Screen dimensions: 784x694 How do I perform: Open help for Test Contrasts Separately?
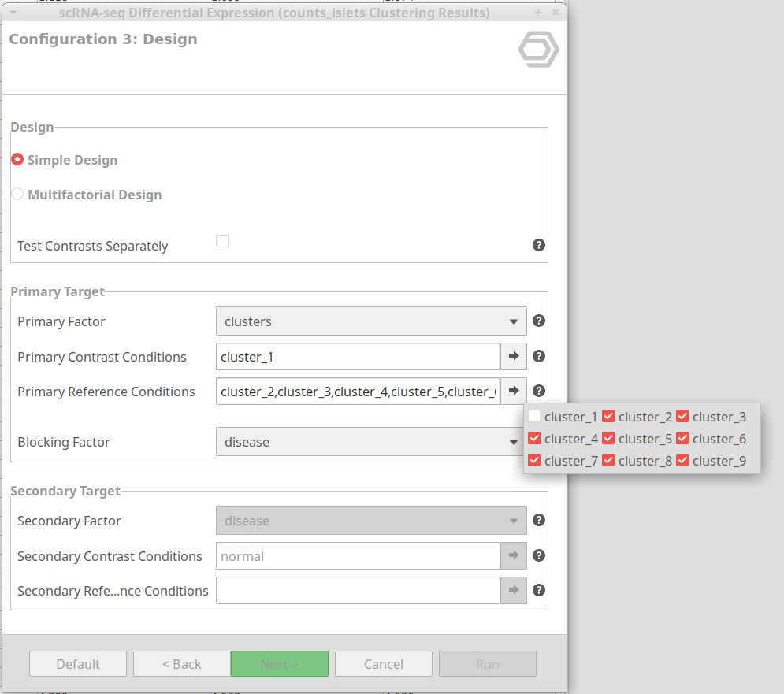click(x=538, y=245)
